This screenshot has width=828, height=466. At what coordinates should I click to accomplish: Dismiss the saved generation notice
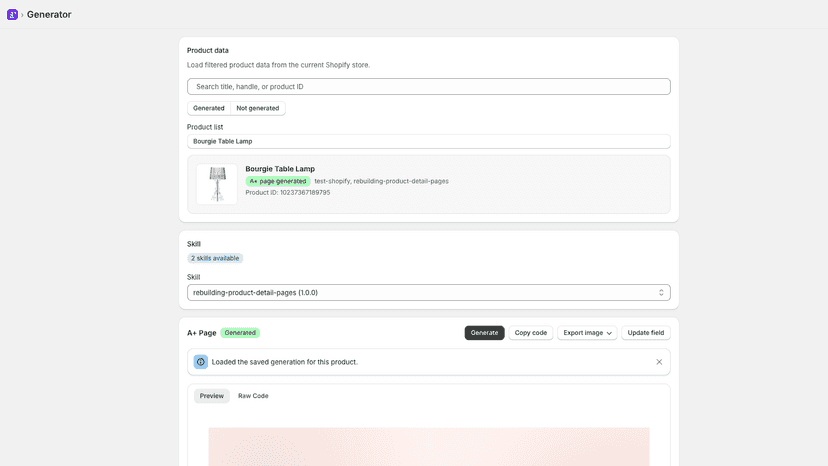(659, 362)
